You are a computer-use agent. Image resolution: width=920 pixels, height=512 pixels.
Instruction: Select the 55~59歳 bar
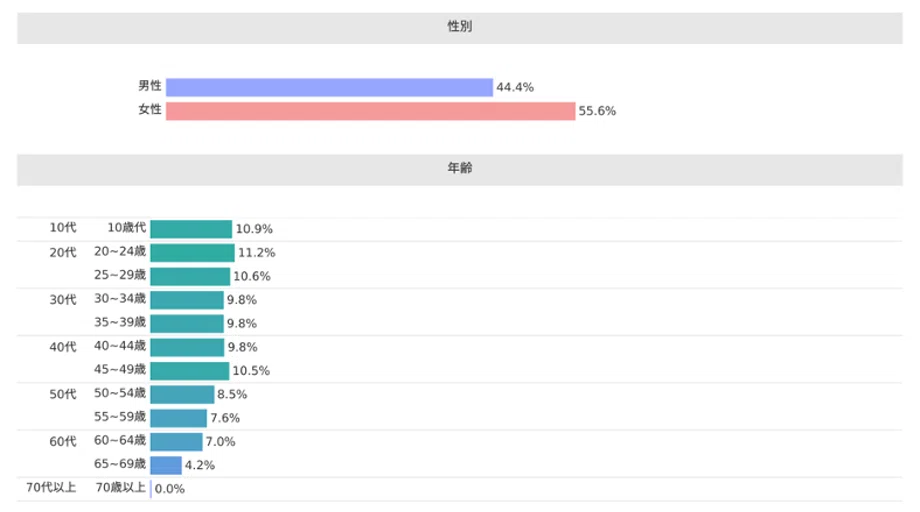tap(178, 418)
